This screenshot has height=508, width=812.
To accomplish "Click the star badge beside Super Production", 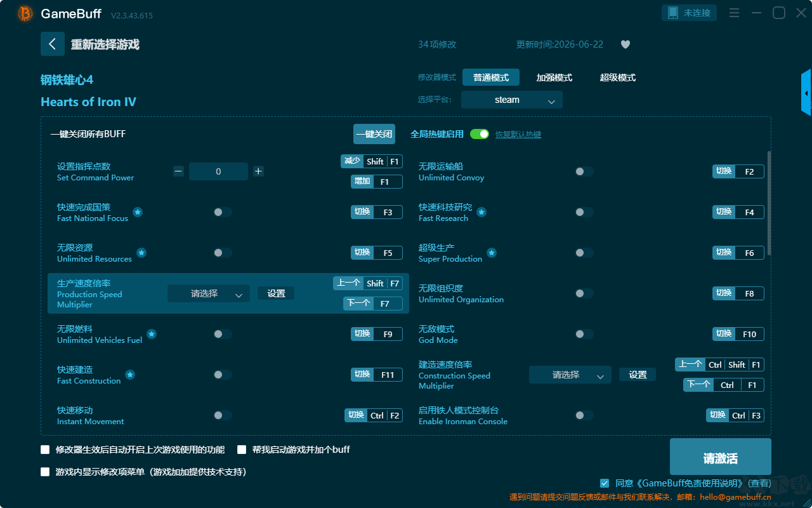I will point(492,253).
